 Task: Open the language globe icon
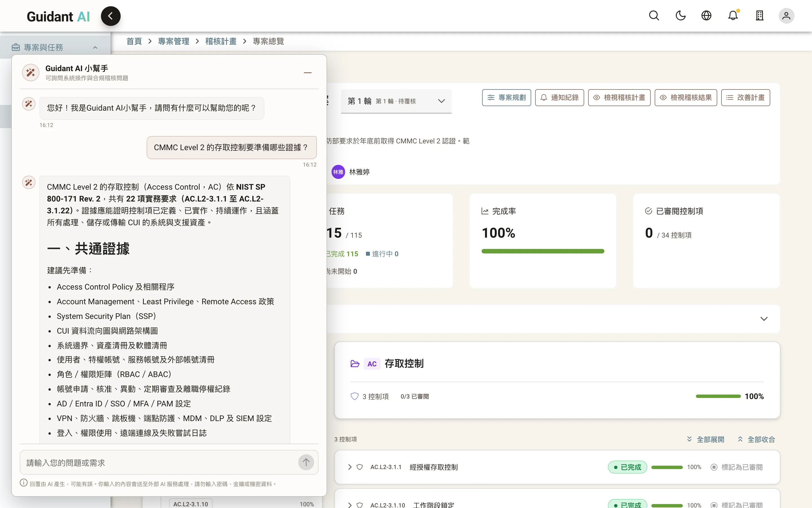pos(706,16)
